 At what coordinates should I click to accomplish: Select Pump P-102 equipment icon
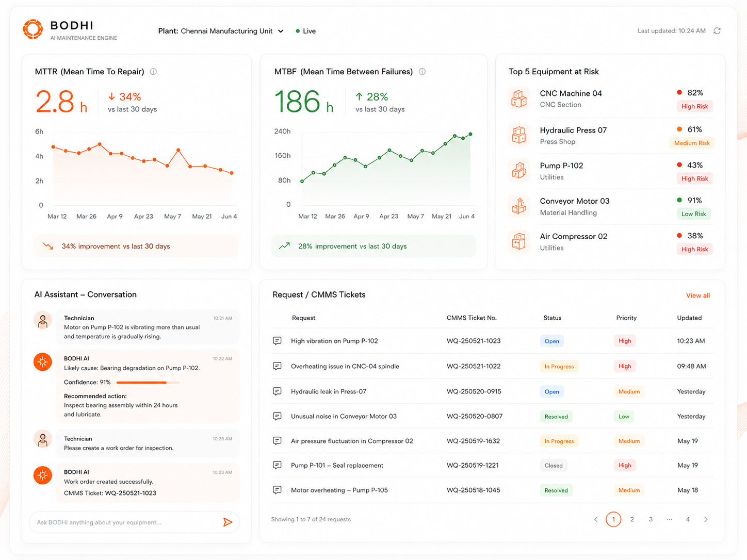pos(519,171)
